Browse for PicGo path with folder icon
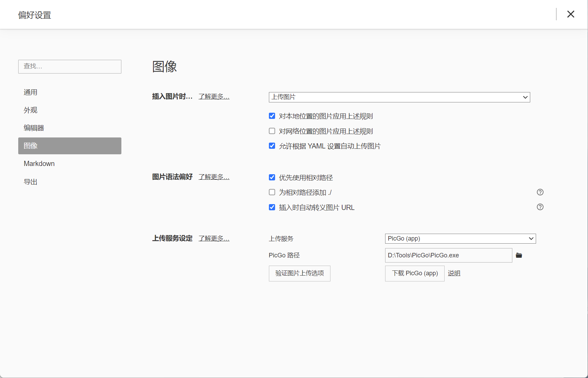The width and height of the screenshot is (588, 378). (519, 255)
